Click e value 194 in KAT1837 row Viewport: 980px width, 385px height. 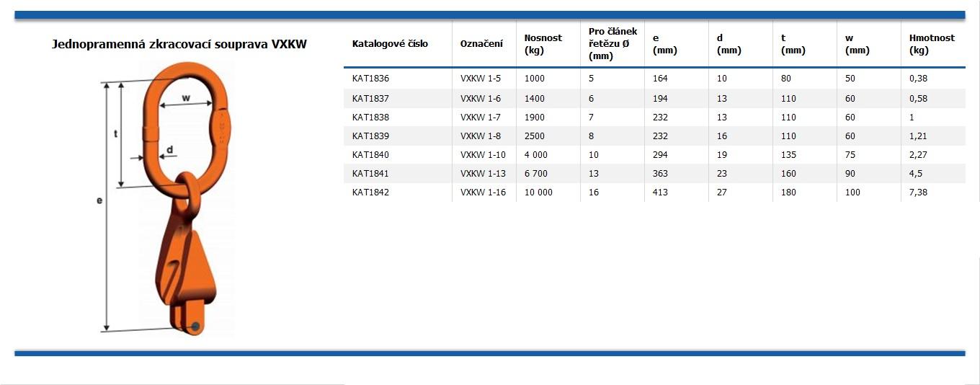tap(660, 98)
